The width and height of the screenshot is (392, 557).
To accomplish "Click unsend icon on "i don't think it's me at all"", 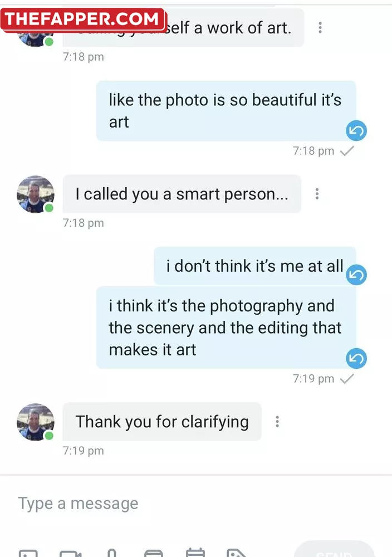I will [x=356, y=275].
